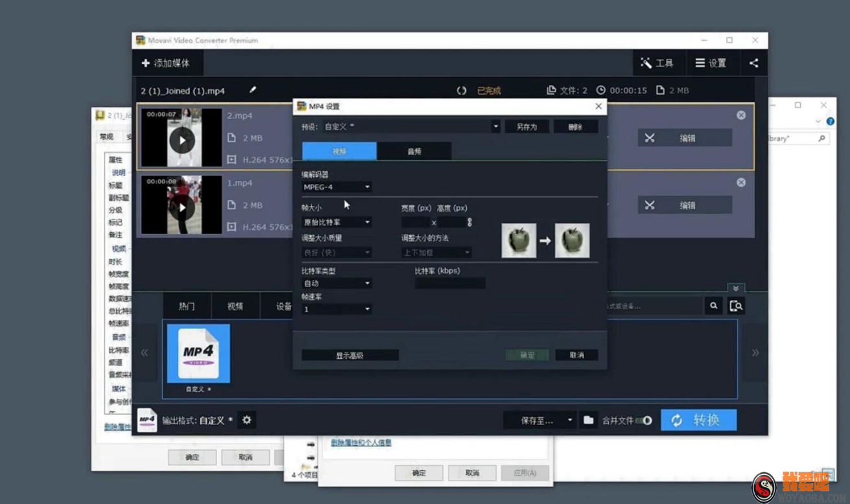Image resolution: width=850 pixels, height=504 pixels.
Task: Play the 2.mp4 thumbnail preview
Action: (182, 138)
